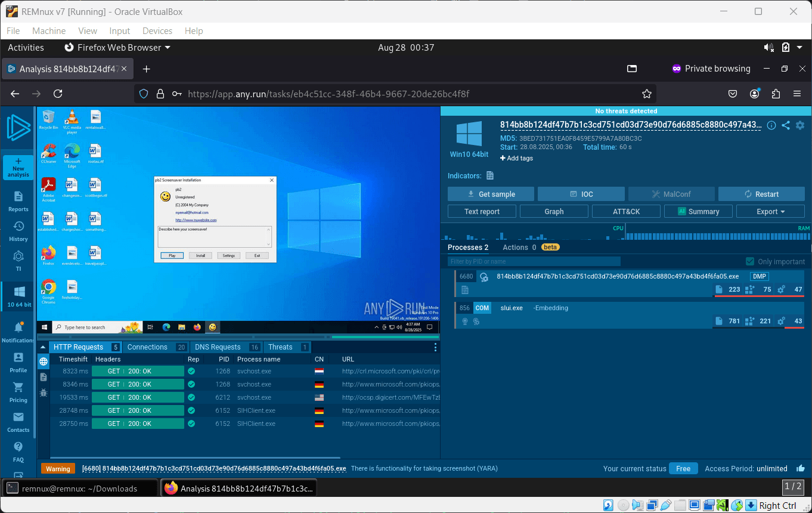Click the Firefox Pocket save icon
Screen dimensions: 812x513
coord(733,94)
